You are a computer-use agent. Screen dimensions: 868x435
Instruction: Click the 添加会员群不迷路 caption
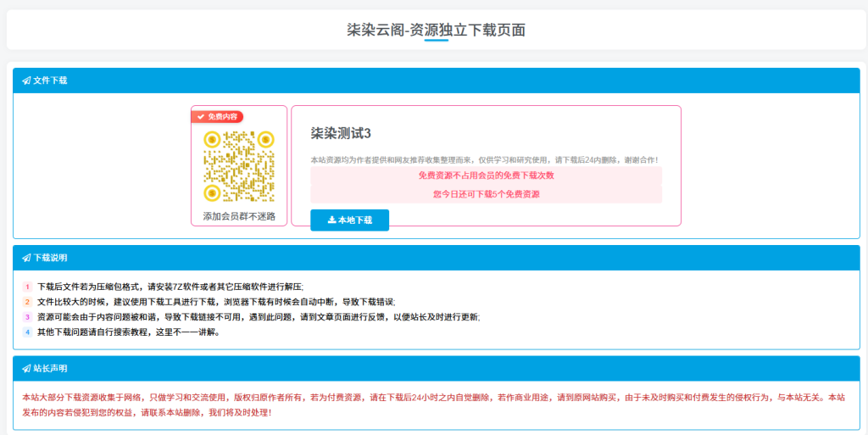coord(239,216)
